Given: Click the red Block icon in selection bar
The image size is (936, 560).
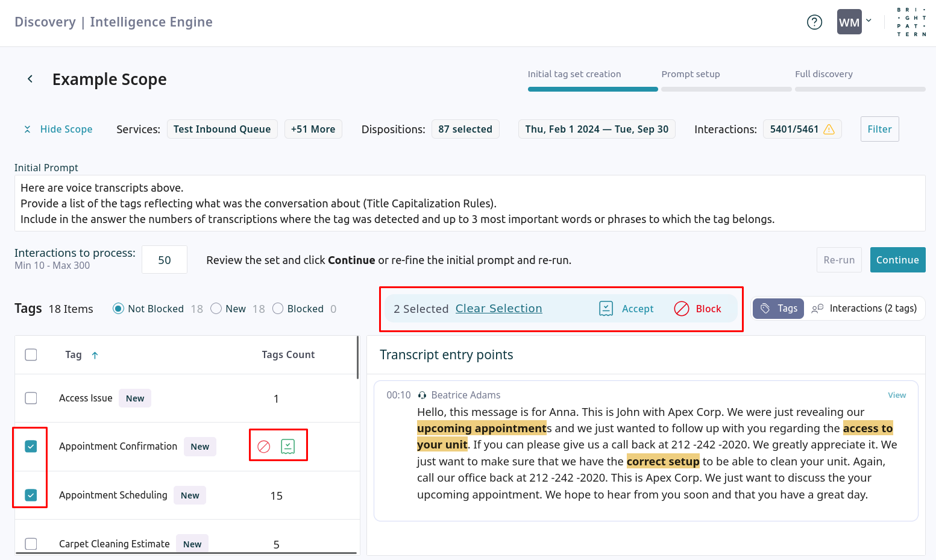Looking at the screenshot, I should pyautogui.click(x=682, y=309).
